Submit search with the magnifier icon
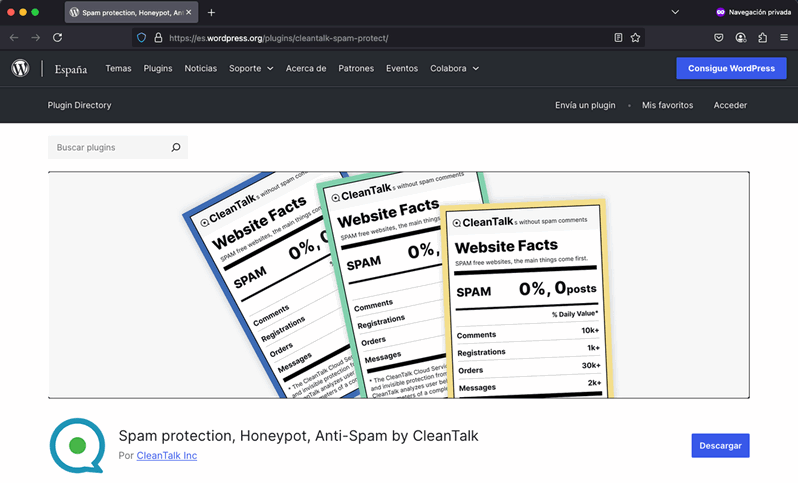 point(176,148)
